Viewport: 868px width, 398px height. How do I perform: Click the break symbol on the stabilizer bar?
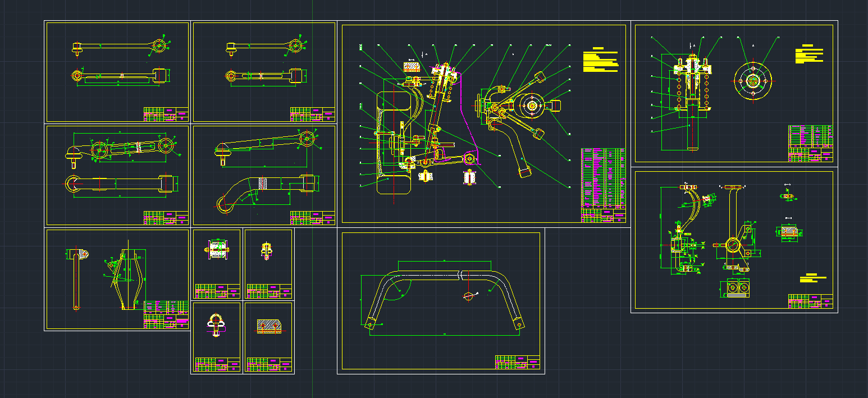point(462,275)
